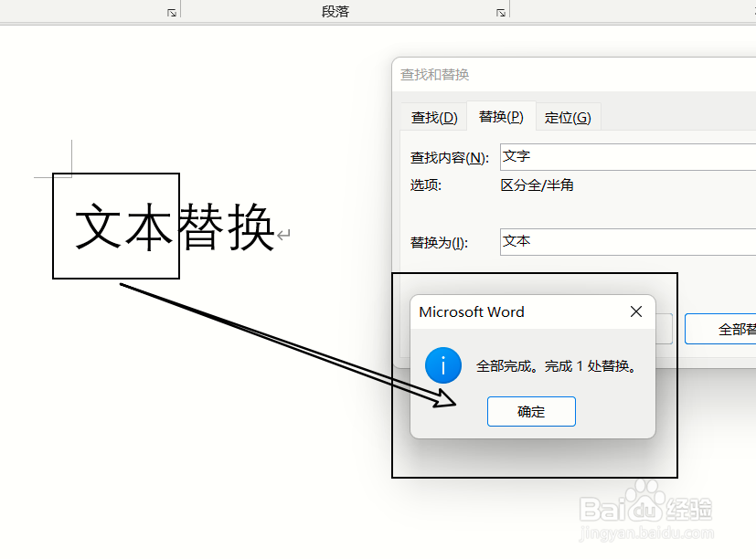Switch to the 查找(D) tab
Image resolution: width=756 pixels, height=559 pixels.
434,117
